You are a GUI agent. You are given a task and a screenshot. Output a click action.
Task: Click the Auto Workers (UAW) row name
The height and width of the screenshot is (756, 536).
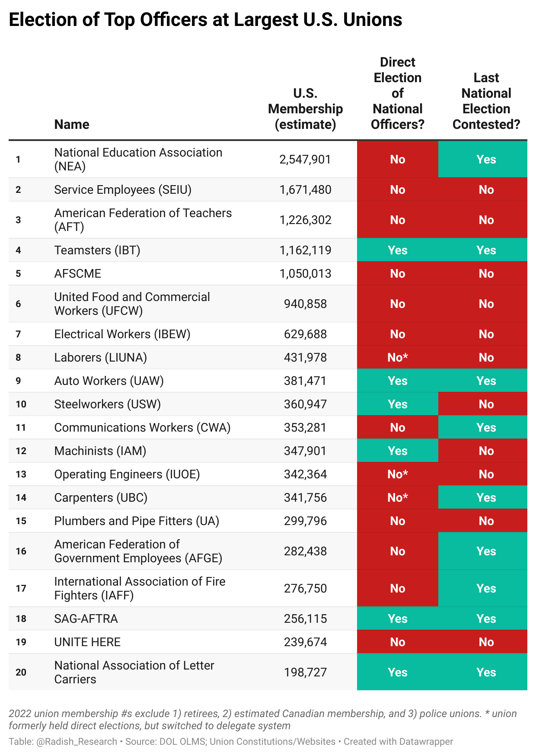point(109,381)
